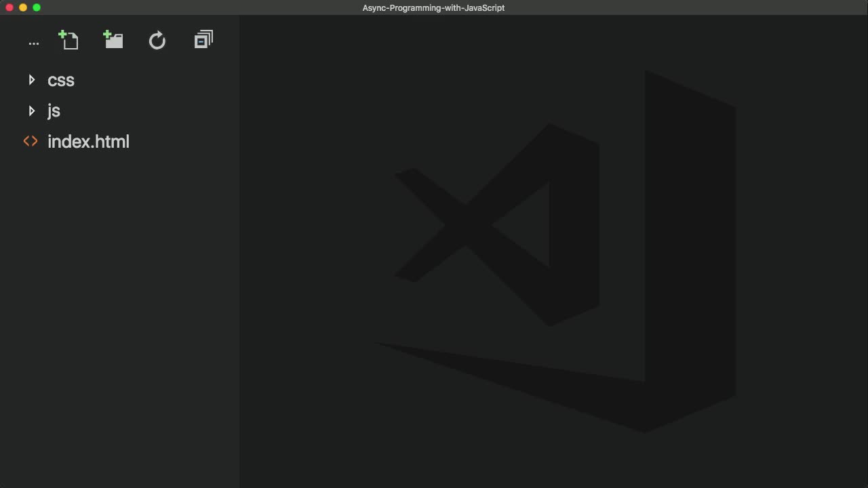
Task: Open the index.html file
Action: point(88,141)
